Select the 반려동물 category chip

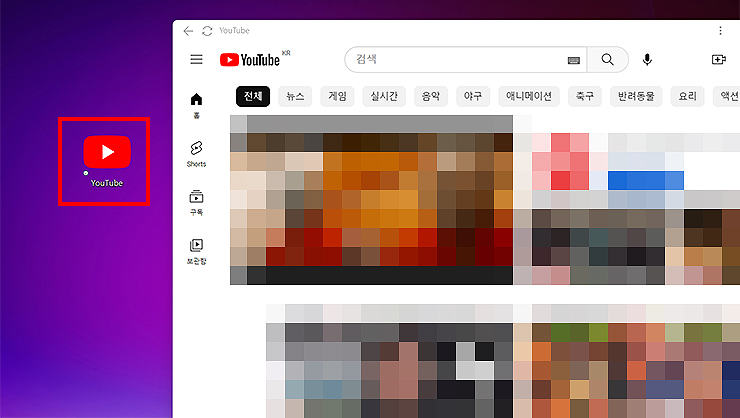pos(636,96)
